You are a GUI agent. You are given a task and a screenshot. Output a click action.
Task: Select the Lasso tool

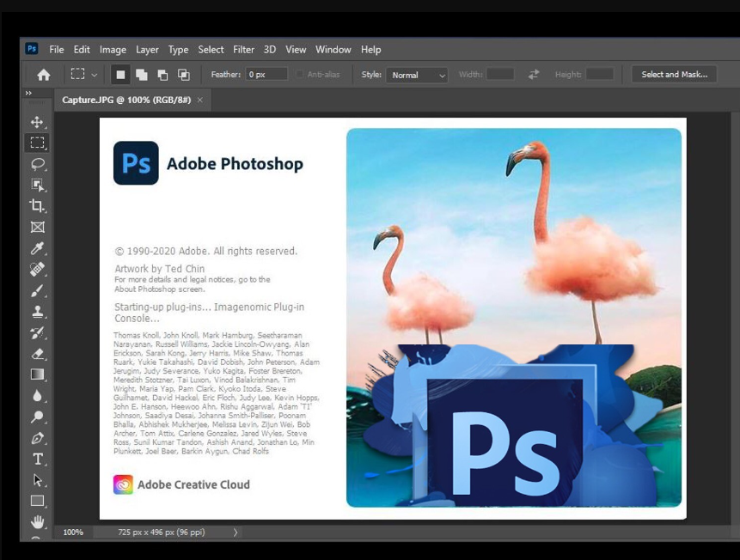pos(37,164)
